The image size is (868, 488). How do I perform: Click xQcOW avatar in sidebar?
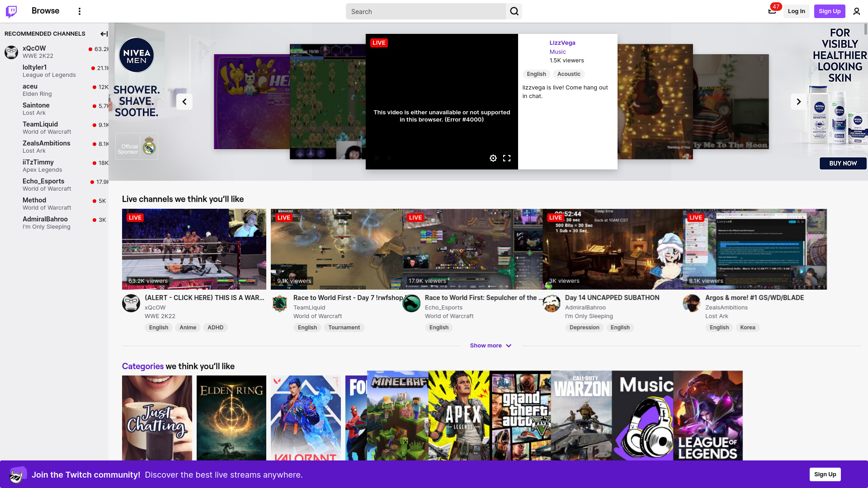click(x=11, y=52)
